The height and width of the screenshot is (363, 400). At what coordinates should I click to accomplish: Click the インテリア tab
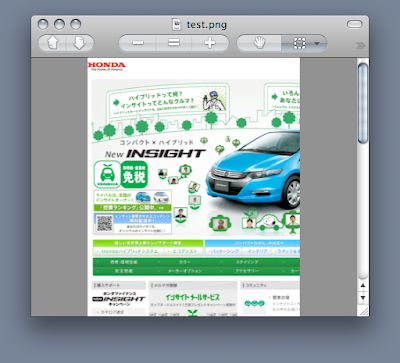click(257, 251)
